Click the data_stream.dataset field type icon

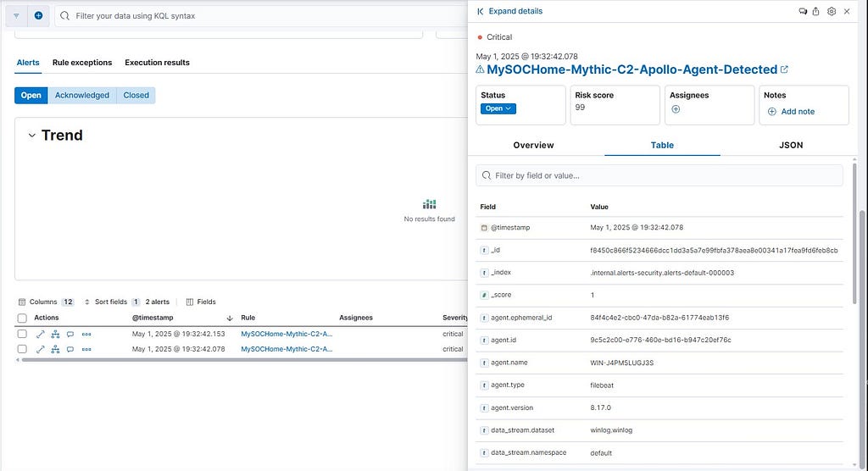484,430
